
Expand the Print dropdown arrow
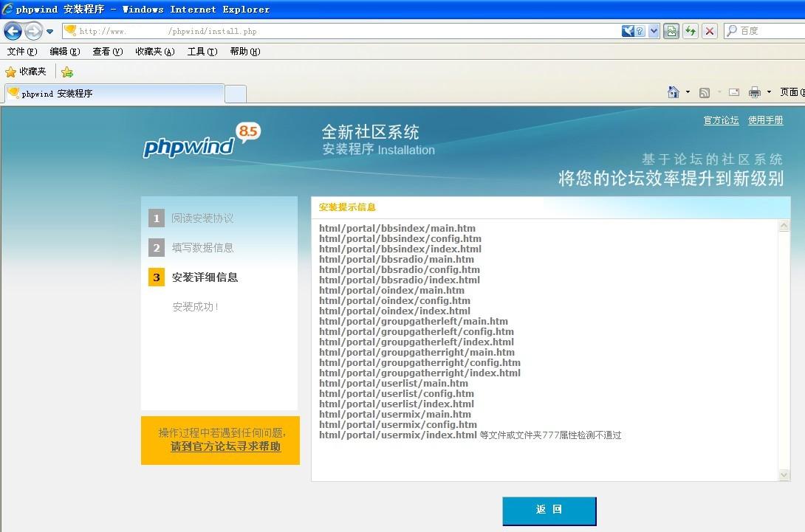click(x=769, y=91)
